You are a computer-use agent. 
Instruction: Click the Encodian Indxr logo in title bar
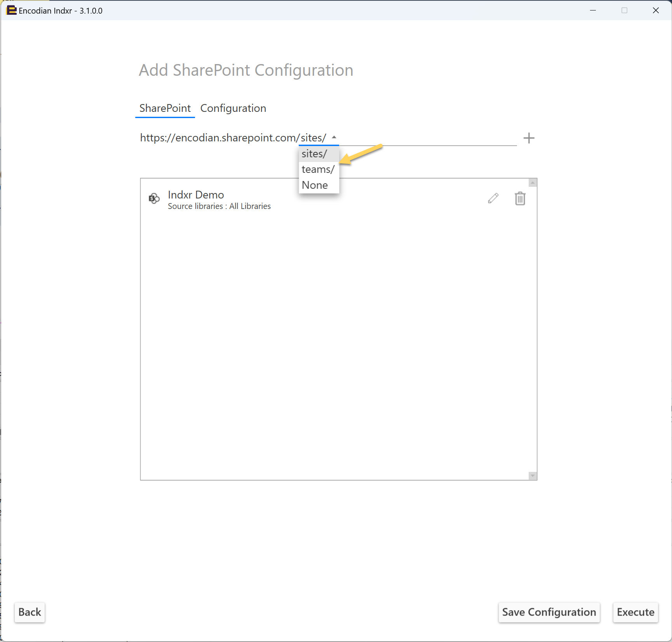(11, 10)
